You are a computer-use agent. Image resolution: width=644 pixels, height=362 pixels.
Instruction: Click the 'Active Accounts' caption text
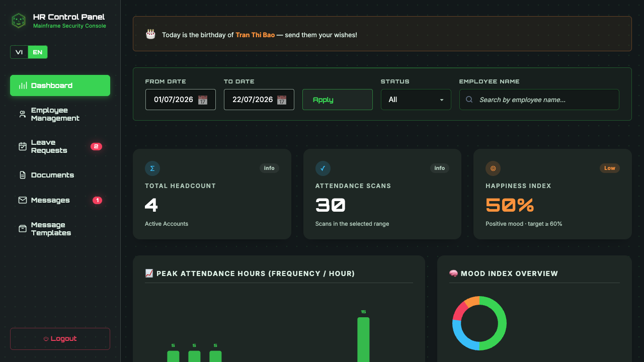(x=167, y=224)
